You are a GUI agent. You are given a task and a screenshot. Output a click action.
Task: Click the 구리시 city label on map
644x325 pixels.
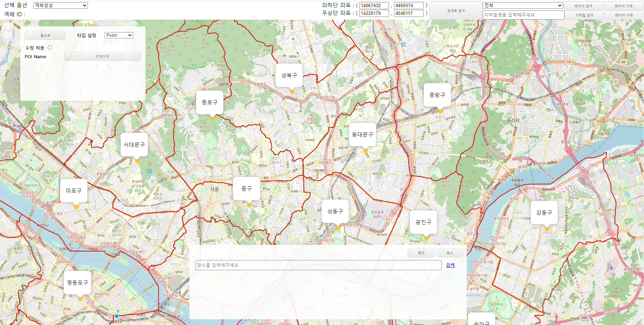(513, 120)
